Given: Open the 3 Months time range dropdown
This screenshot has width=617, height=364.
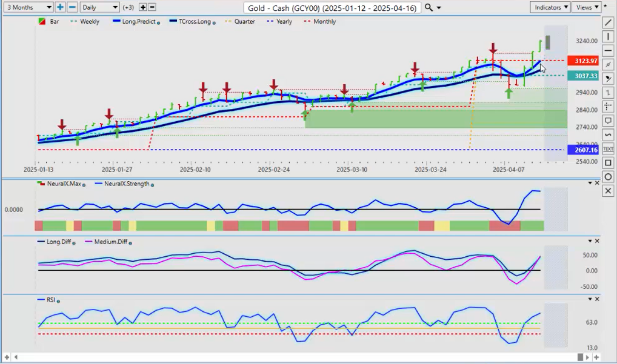Looking at the screenshot, I should coord(27,7).
